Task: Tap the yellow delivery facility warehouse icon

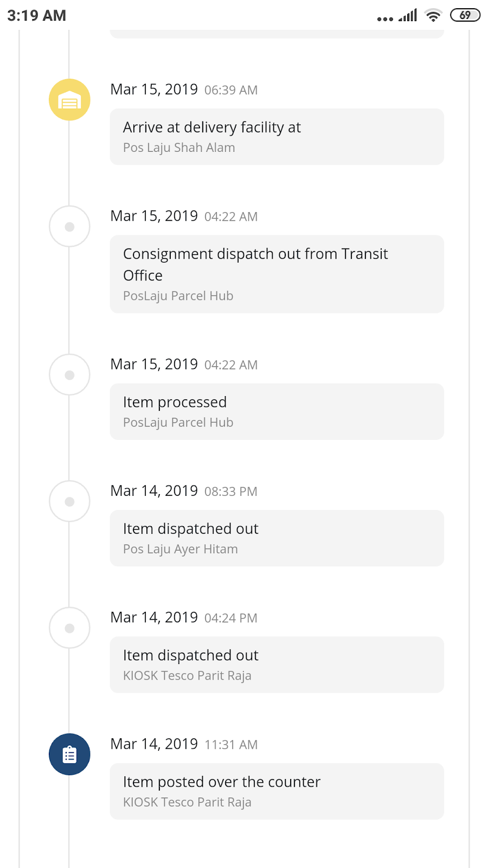Action: [69, 100]
